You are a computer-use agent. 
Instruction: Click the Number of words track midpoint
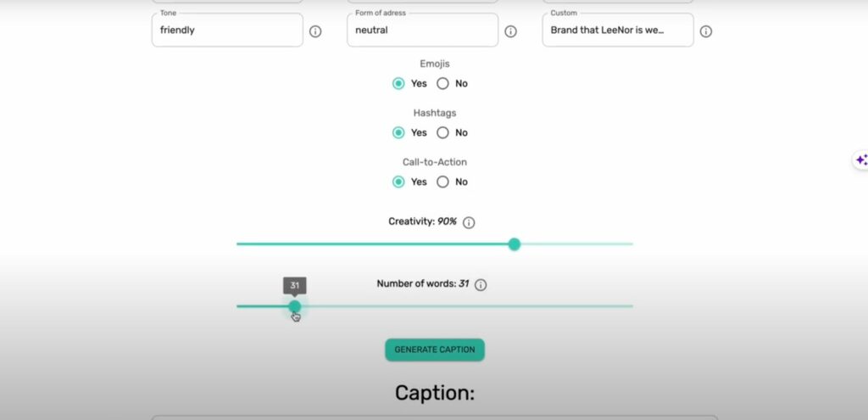(435, 306)
